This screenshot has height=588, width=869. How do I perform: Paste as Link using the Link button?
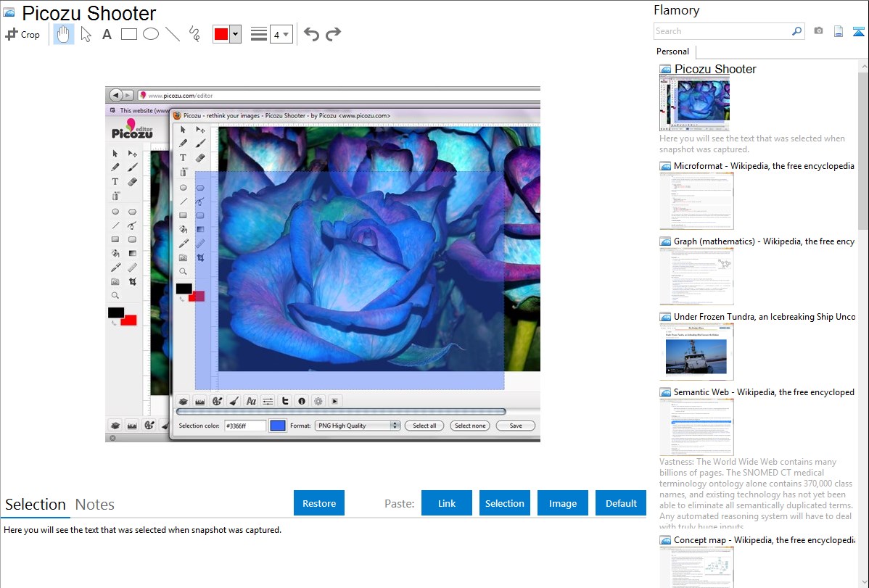pos(447,503)
